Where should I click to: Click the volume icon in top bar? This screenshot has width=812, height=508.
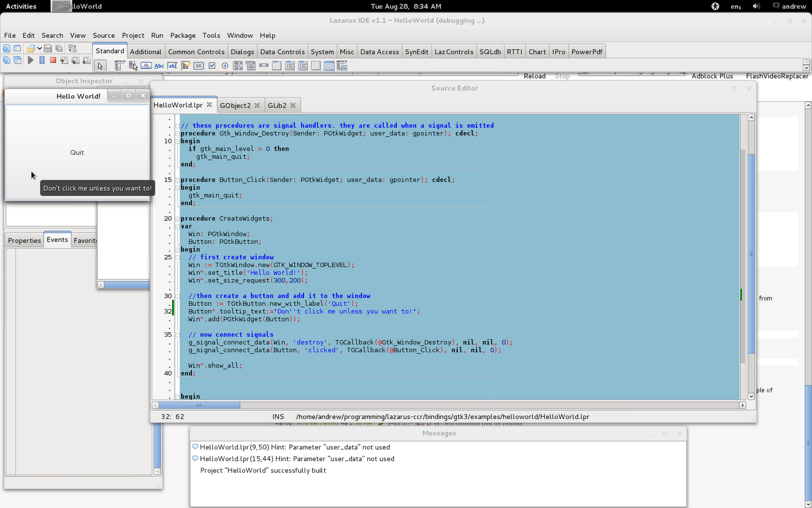pos(756,6)
